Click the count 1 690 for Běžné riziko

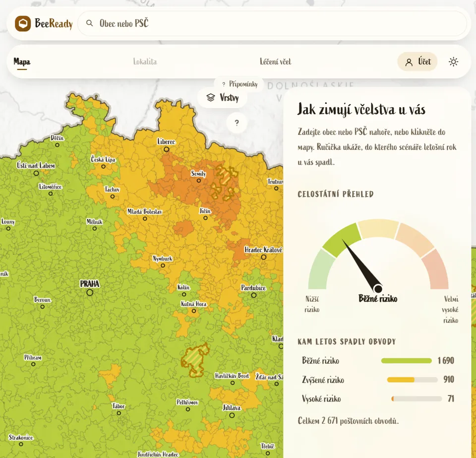(x=446, y=361)
